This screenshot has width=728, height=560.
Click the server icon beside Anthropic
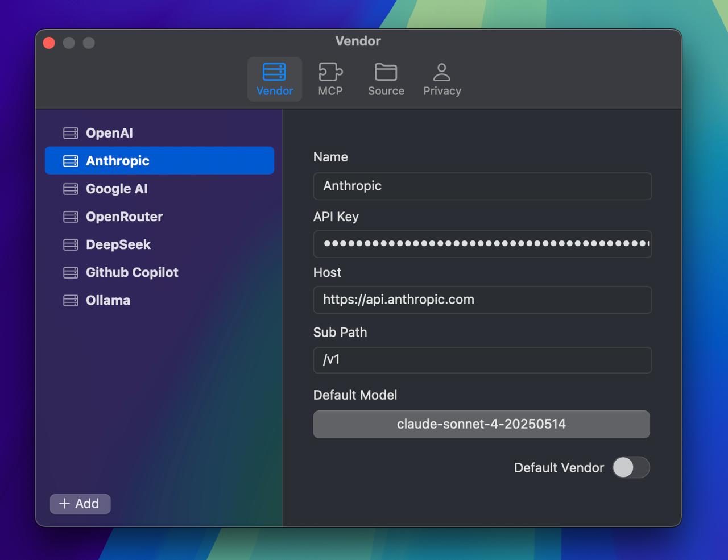(71, 161)
